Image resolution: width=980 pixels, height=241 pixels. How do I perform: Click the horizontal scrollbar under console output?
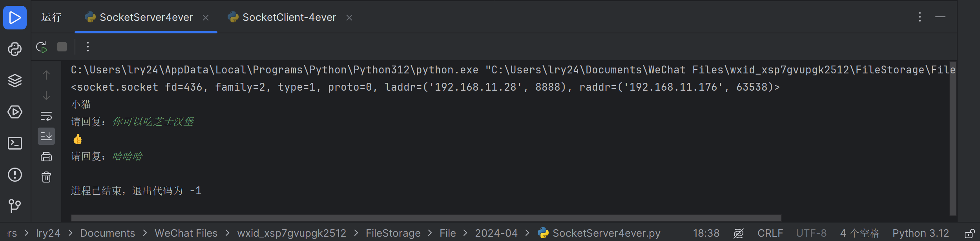[x=426, y=217]
